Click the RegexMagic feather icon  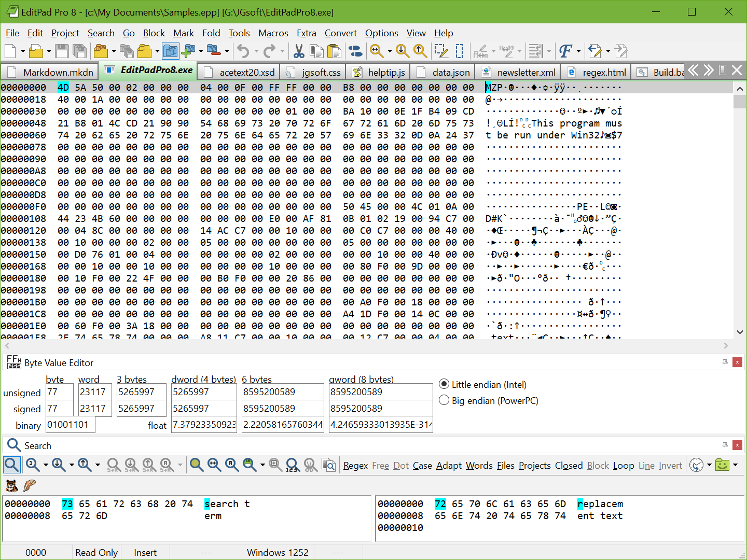point(30,485)
